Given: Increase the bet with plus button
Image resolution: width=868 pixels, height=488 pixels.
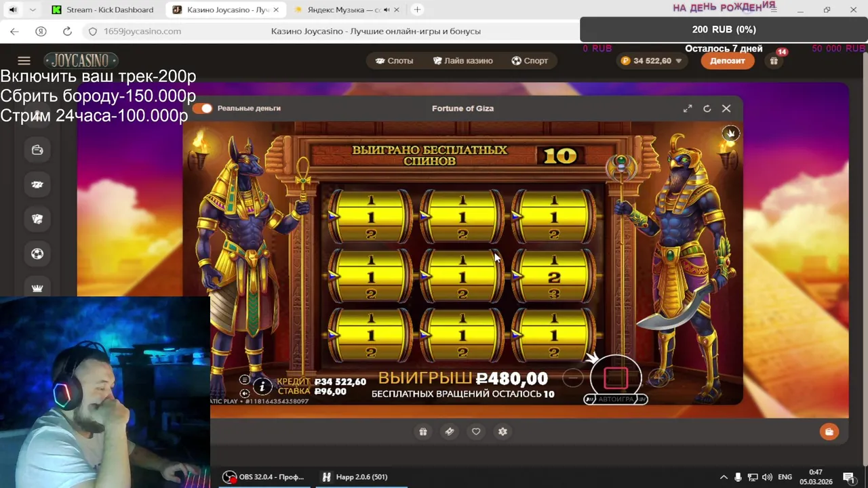Looking at the screenshot, I should tap(658, 378).
